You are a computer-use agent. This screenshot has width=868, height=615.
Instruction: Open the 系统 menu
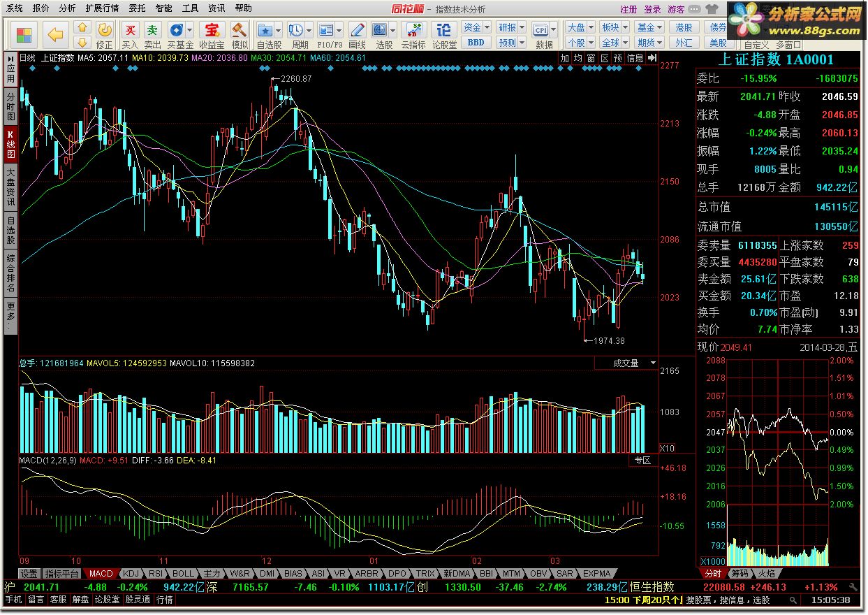pos(15,8)
